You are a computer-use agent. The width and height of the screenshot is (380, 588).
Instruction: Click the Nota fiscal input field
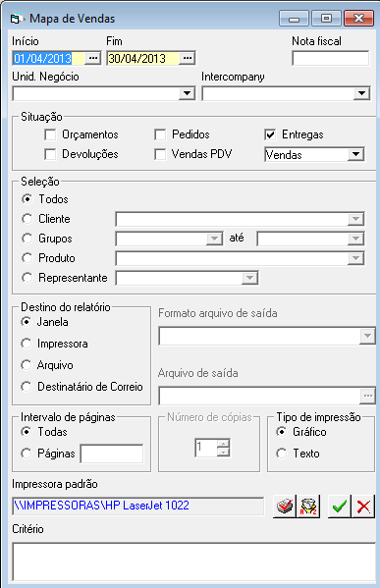(331, 59)
